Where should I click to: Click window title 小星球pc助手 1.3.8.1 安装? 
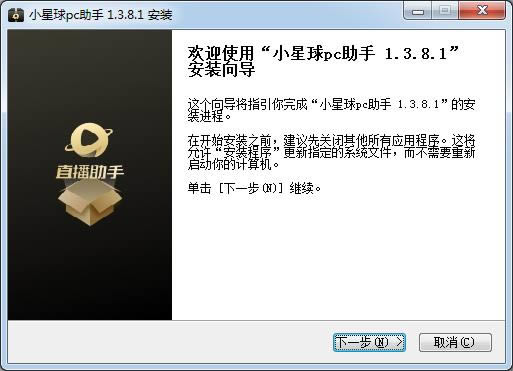pos(100,15)
